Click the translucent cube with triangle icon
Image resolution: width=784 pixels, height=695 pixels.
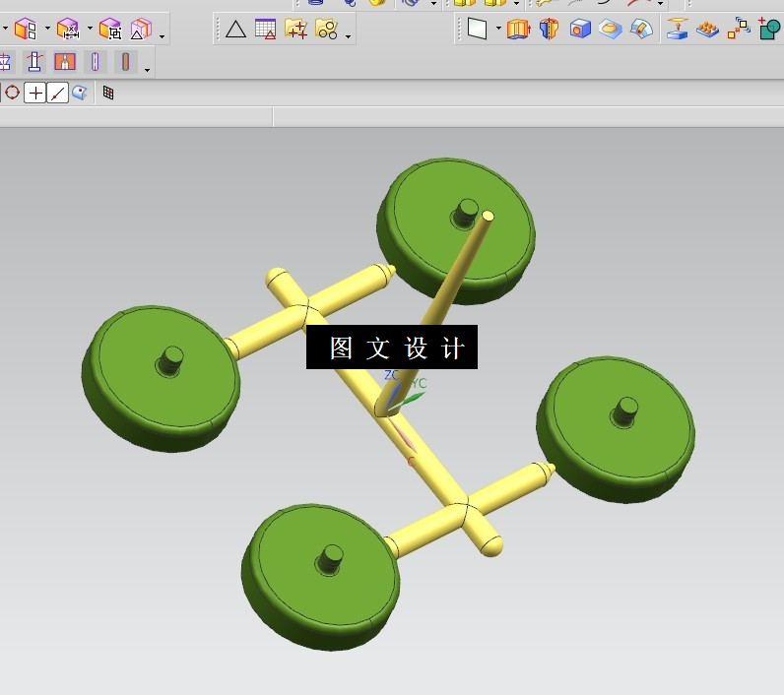tap(141, 29)
